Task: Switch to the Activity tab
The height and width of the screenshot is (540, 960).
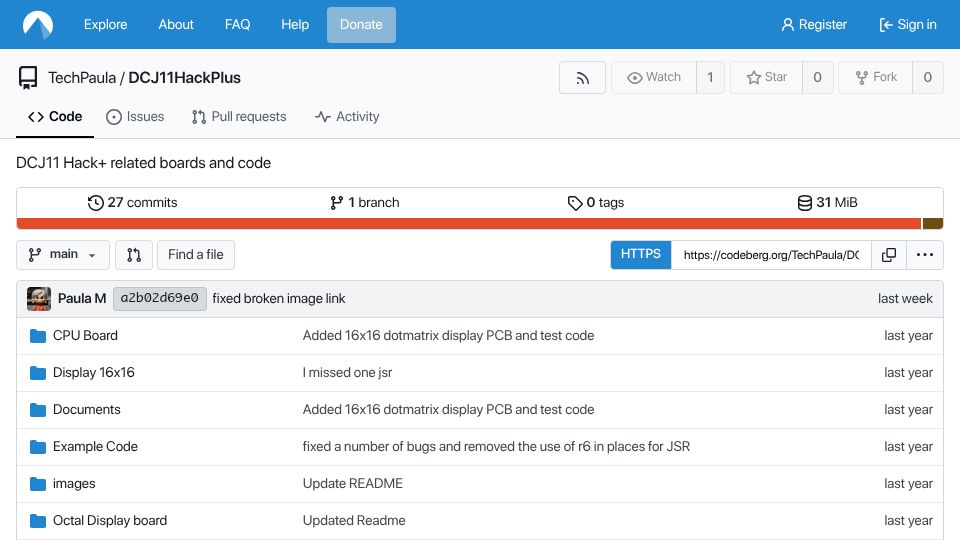Action: click(347, 116)
